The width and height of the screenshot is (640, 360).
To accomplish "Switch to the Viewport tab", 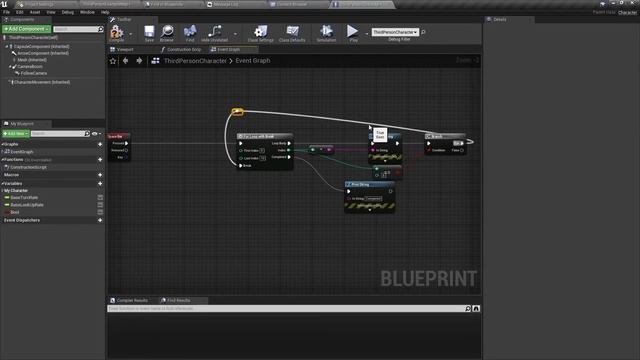I will 125,49.
